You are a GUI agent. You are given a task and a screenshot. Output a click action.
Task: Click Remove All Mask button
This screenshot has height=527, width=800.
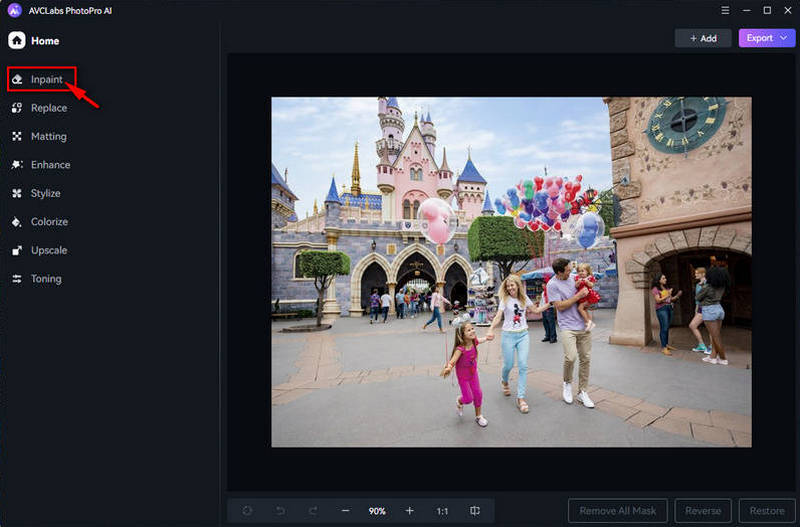pyautogui.click(x=618, y=511)
